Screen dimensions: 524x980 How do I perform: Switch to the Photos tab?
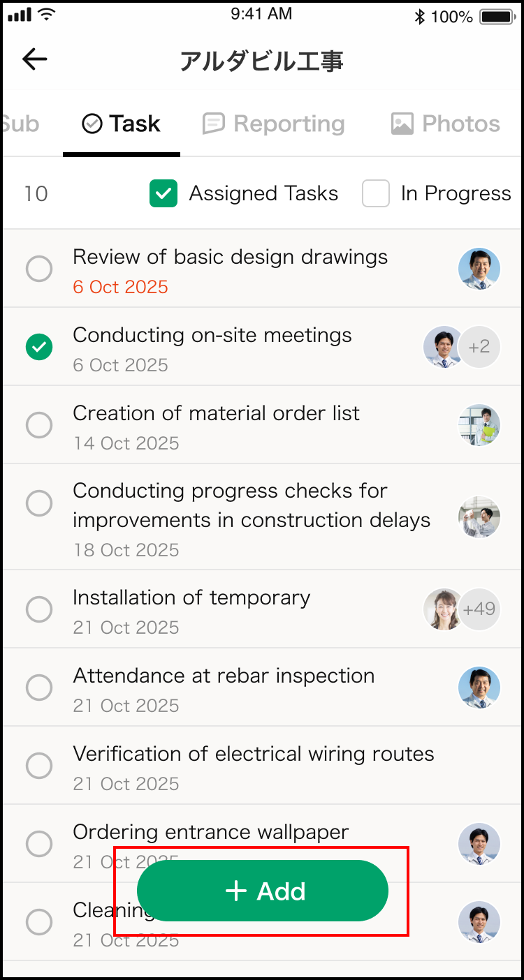click(x=446, y=124)
